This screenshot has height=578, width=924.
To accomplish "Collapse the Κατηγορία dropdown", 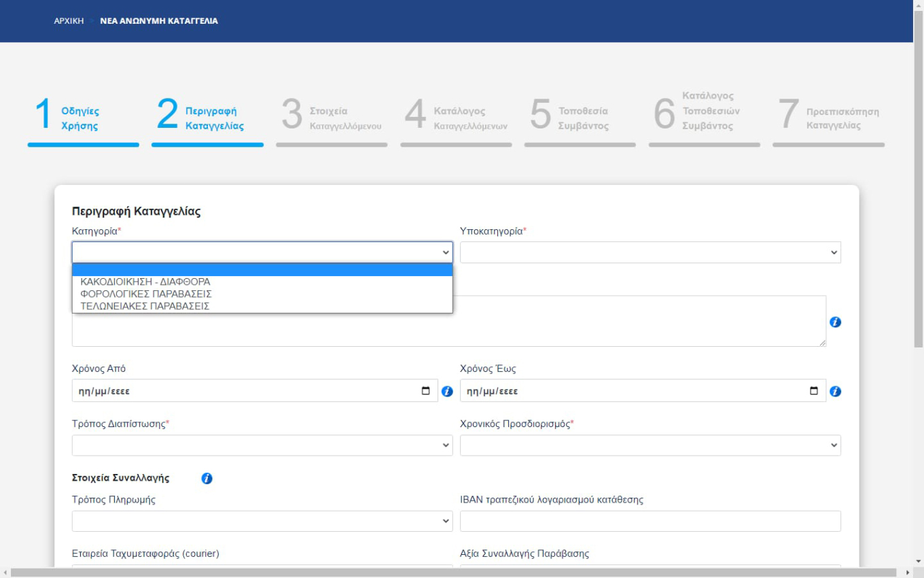I will tap(262, 252).
